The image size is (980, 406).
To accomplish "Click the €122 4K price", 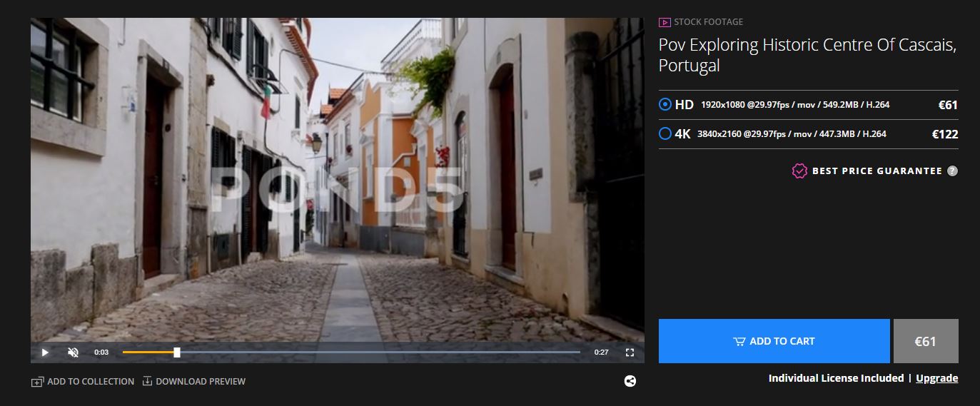I will tap(945, 134).
